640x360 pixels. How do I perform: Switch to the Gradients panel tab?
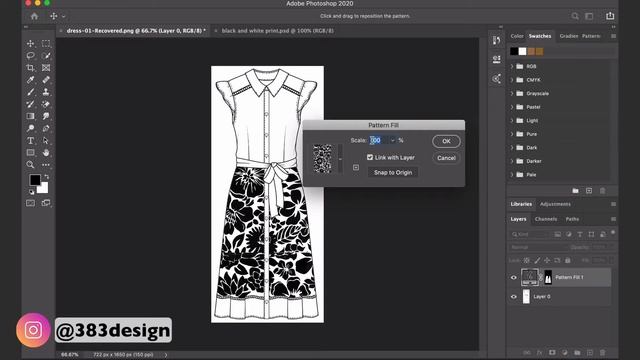[569, 36]
